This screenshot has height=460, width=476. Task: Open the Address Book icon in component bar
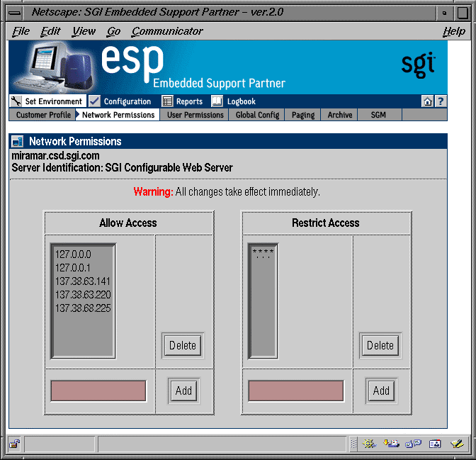tap(435, 444)
